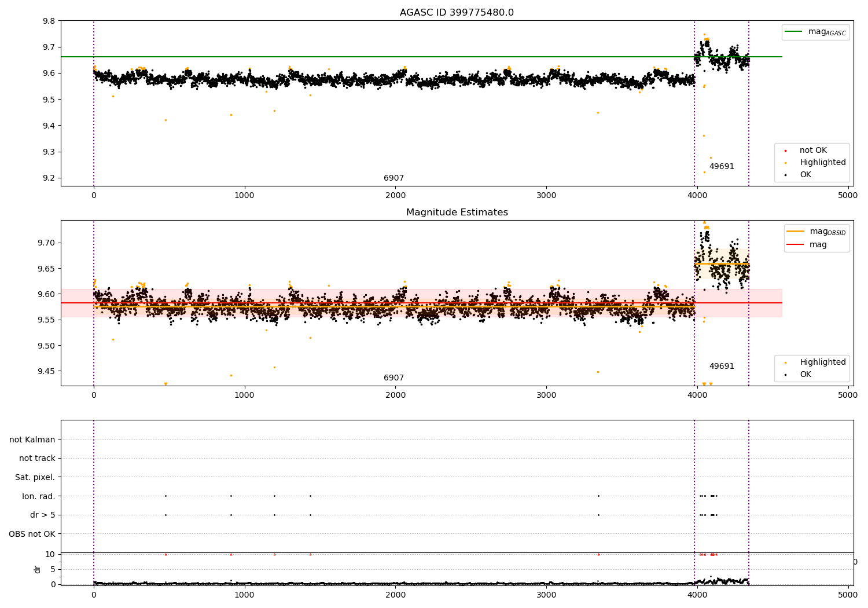The height and width of the screenshot is (608, 868).
Task: Click the 2000 x-axis tick under middle plot
Action: 395,395
